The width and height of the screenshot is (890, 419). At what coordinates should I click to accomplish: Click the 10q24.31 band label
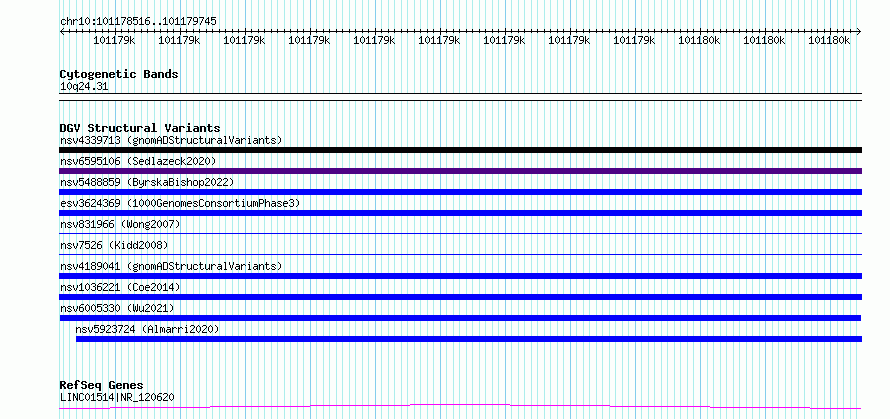click(x=84, y=87)
